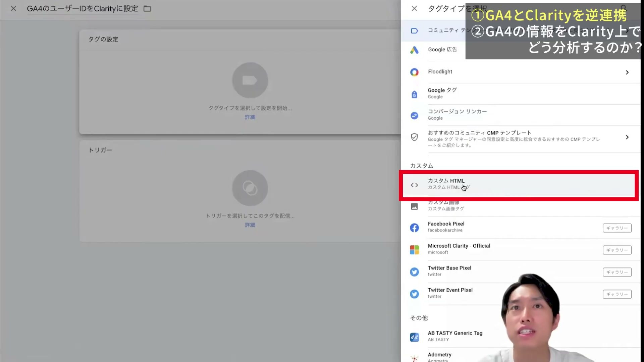Viewport: 644px width, 362px height.
Task: Edit the tag name GA4のユーザーIDをClarityに設定
Action: click(83, 9)
